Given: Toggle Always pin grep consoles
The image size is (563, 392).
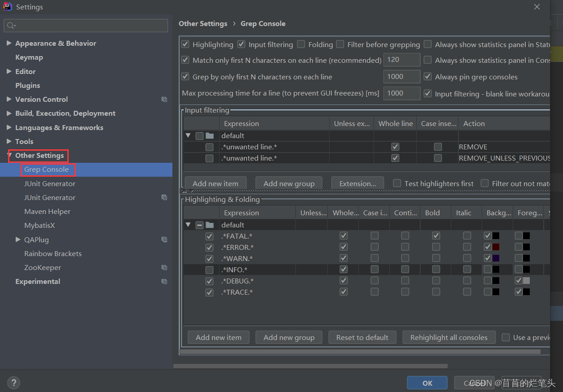Looking at the screenshot, I should [x=427, y=77].
